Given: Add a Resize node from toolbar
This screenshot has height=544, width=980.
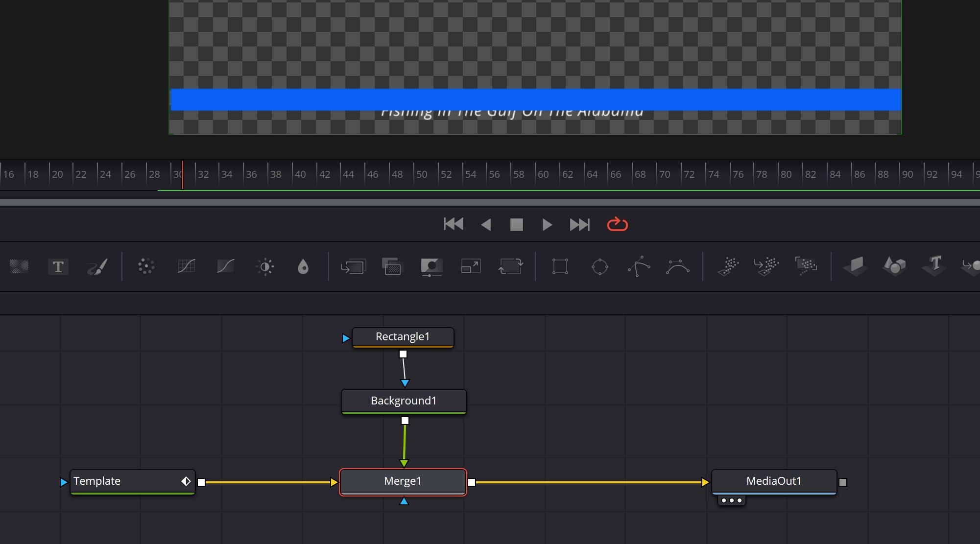Looking at the screenshot, I should tap(471, 266).
